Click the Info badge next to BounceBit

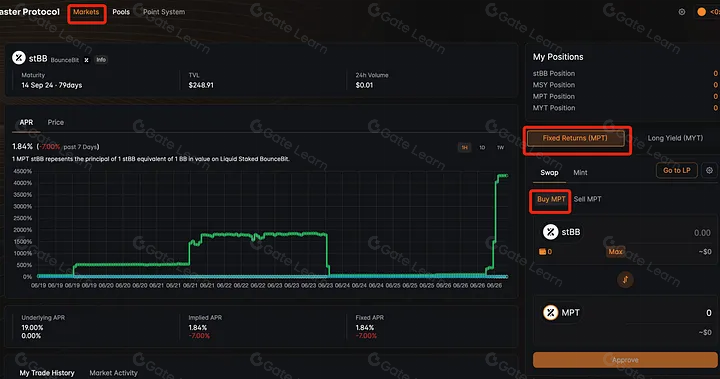[x=101, y=60]
